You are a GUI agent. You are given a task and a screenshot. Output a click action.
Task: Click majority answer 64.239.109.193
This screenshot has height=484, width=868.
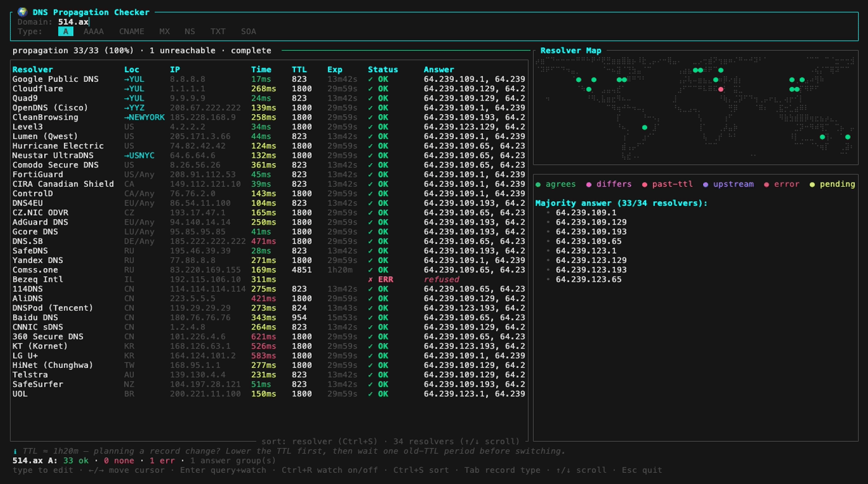pos(591,232)
